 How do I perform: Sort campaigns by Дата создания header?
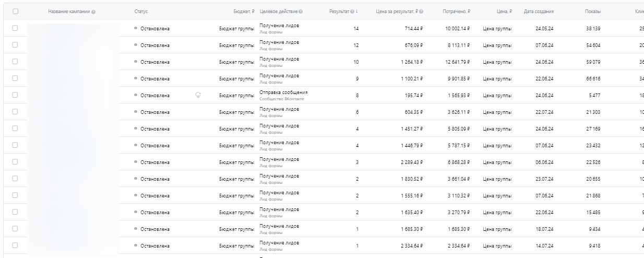[539, 11]
